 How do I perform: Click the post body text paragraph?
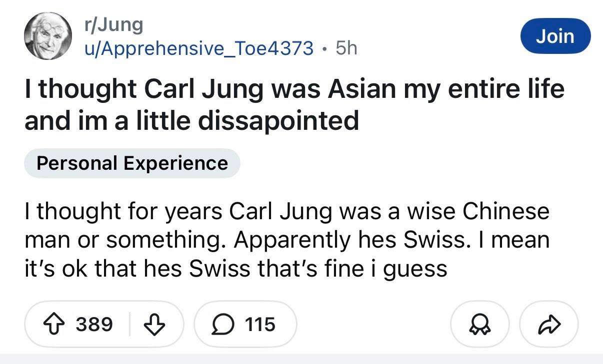coord(286,240)
